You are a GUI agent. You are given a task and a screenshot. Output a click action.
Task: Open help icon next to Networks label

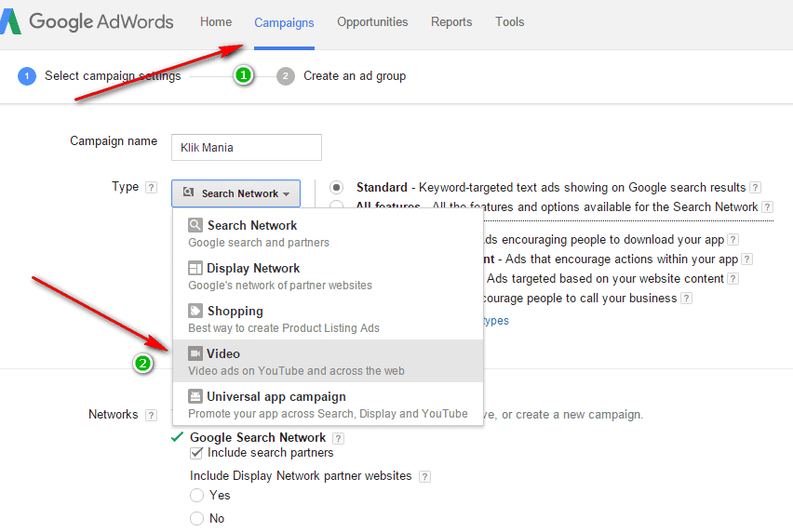151,416
